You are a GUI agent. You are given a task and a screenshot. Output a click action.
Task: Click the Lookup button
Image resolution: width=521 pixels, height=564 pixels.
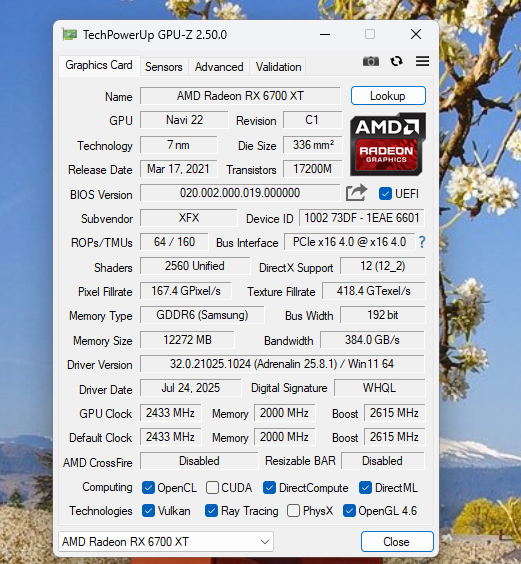pos(388,96)
